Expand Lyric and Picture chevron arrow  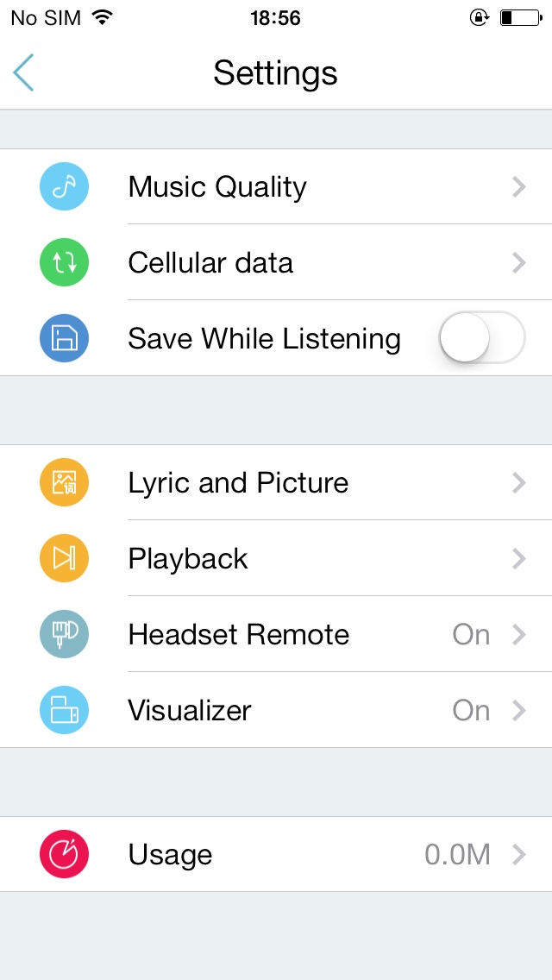[518, 483]
